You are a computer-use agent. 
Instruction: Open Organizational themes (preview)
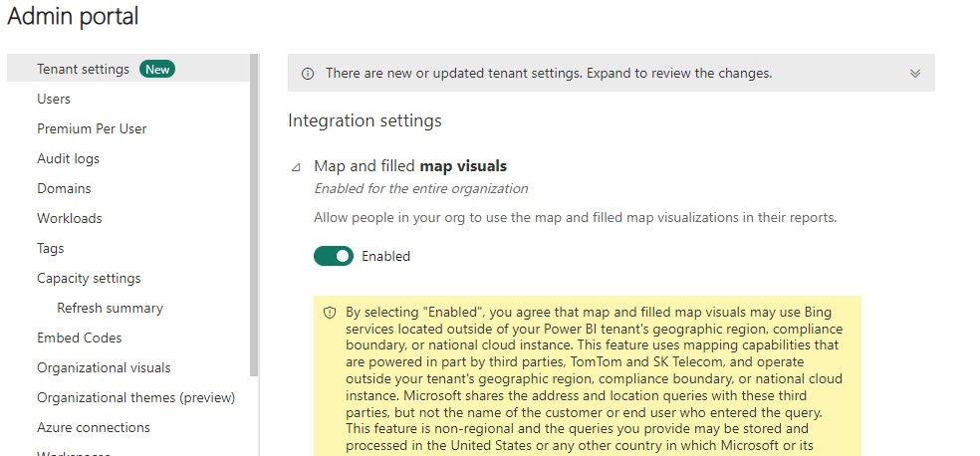point(136,397)
